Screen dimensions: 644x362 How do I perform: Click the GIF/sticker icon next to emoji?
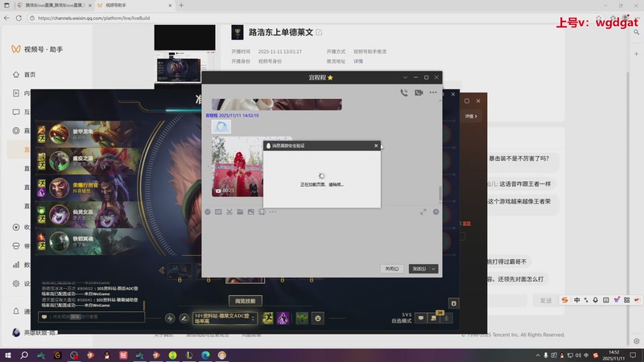pos(218,212)
